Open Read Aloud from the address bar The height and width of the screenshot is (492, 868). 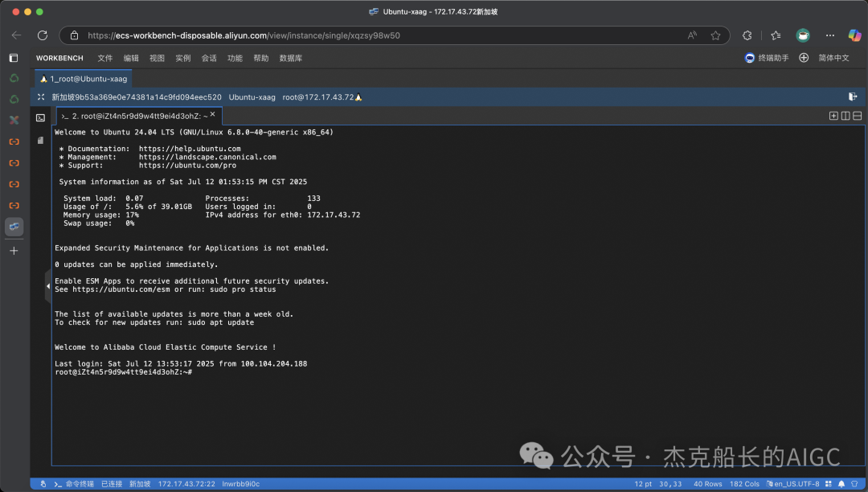point(692,35)
